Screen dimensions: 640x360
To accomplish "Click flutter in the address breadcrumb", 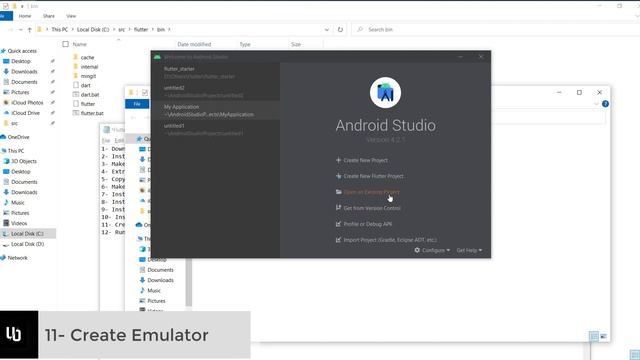I will pos(141,29).
